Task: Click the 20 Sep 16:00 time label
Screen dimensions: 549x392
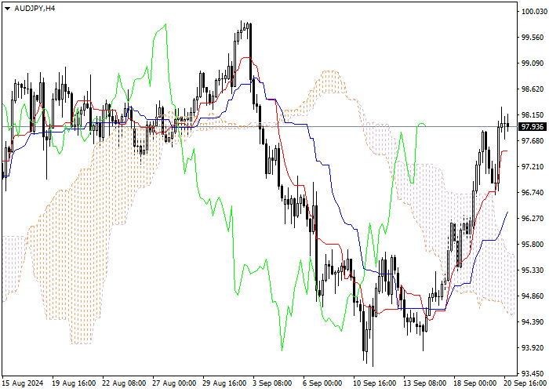Action: point(525,383)
